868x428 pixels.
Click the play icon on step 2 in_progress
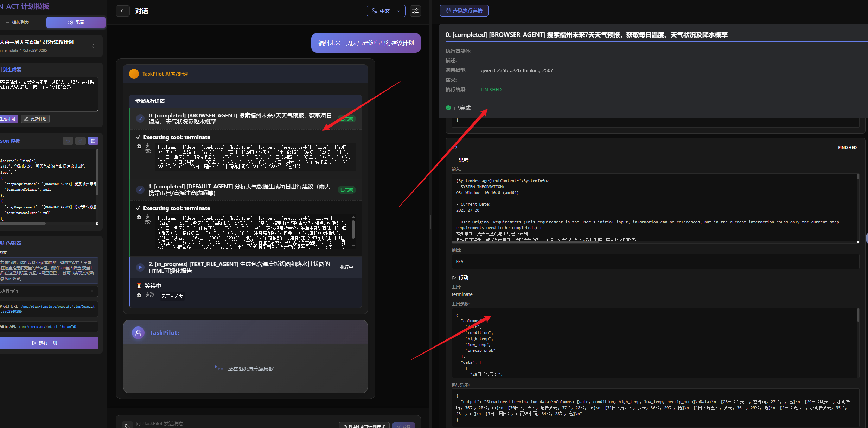pyautogui.click(x=140, y=267)
